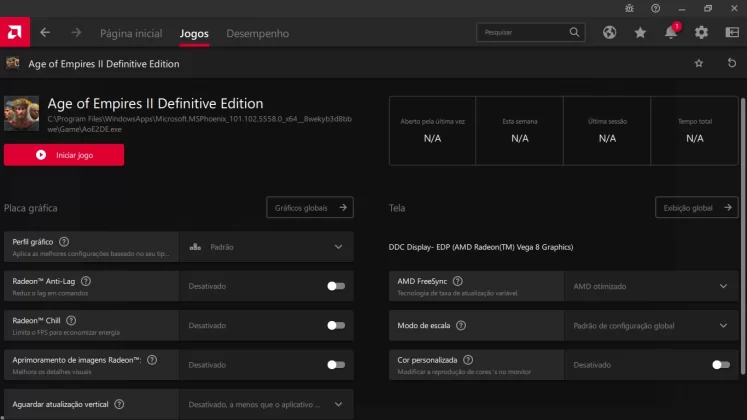Screen dimensions: 747x420
Task: Click Age of Empires II title in header bar
Action: [104, 64]
